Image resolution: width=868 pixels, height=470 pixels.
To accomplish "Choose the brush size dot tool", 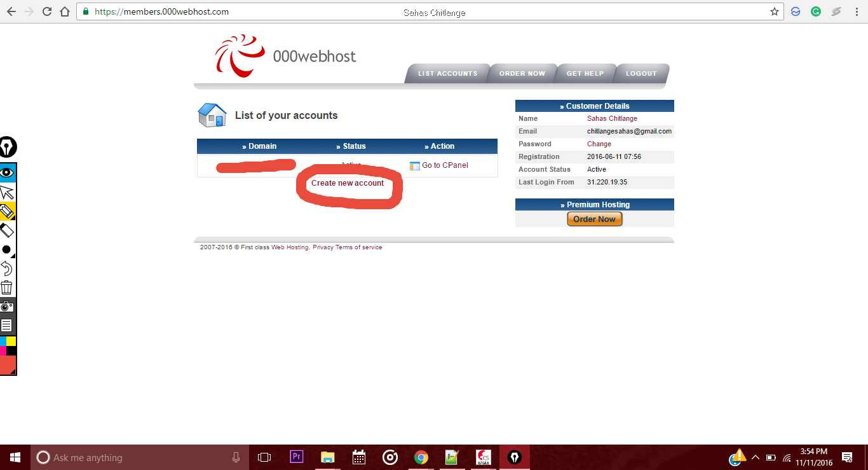I will pyautogui.click(x=8, y=249).
